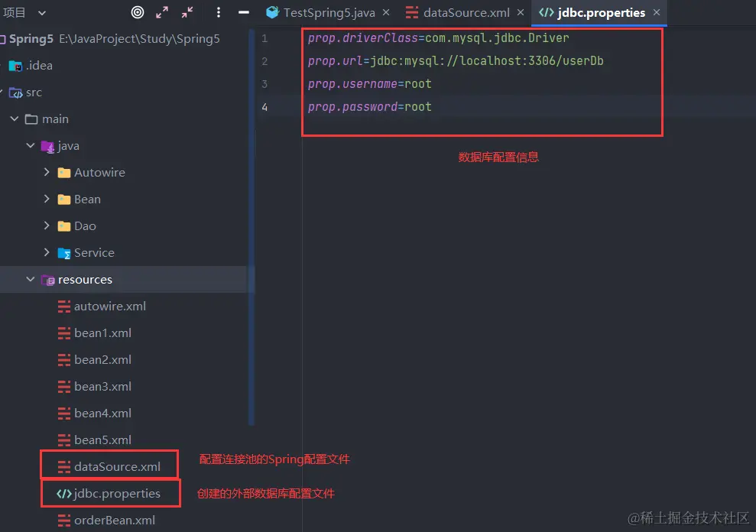756x532 pixels.
Task: Switch to dataSource.xml tab
Action: click(466, 12)
